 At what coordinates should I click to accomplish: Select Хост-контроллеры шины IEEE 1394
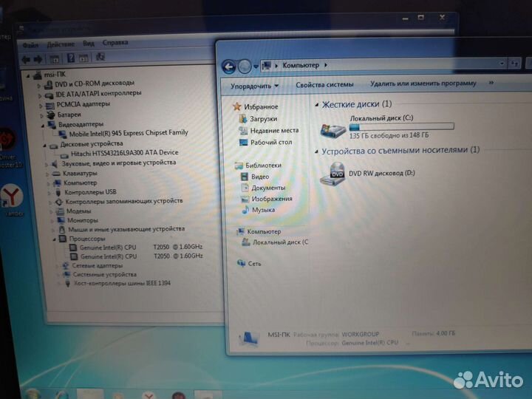tap(122, 283)
